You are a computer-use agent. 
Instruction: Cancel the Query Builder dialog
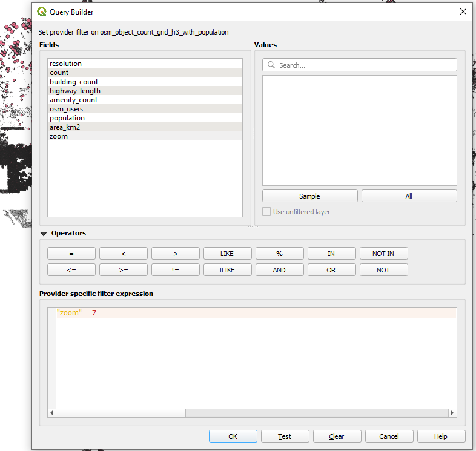(389, 436)
